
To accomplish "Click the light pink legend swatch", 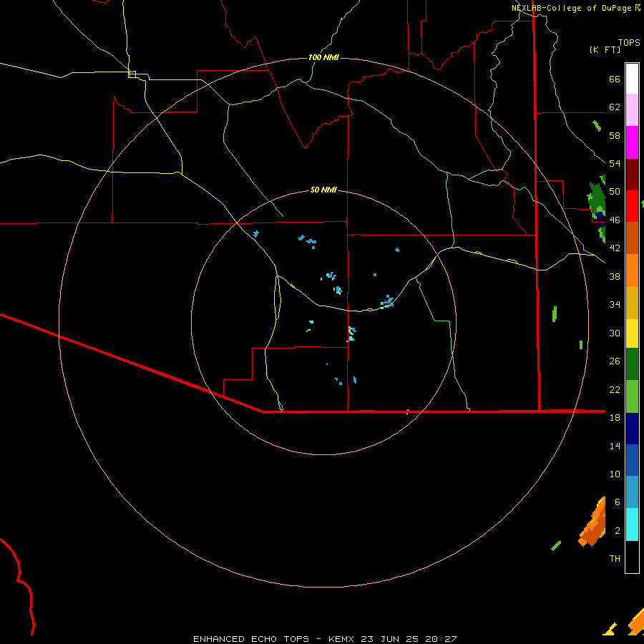I will (632, 109).
